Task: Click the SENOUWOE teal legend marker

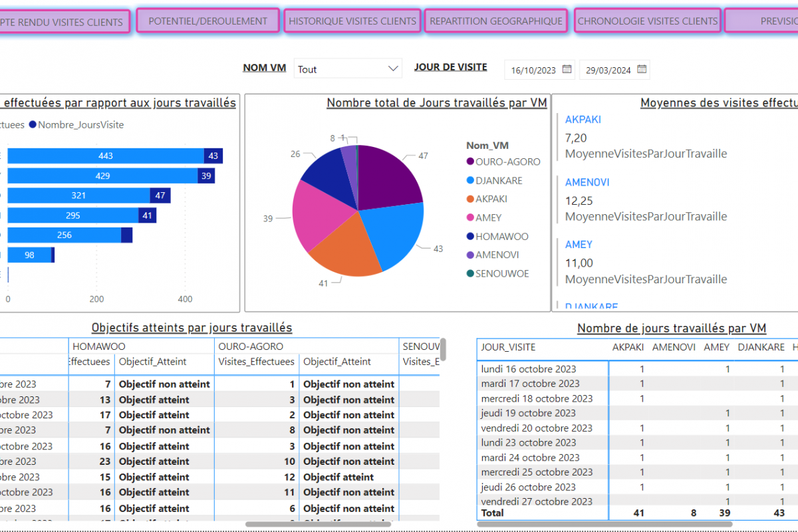Action: coord(470,273)
